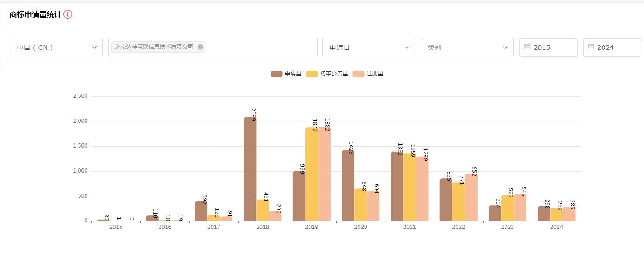This screenshot has width=644, height=255.
Task: Click the 2021 初审公告量 bar labeled 1359
Action: point(409,188)
